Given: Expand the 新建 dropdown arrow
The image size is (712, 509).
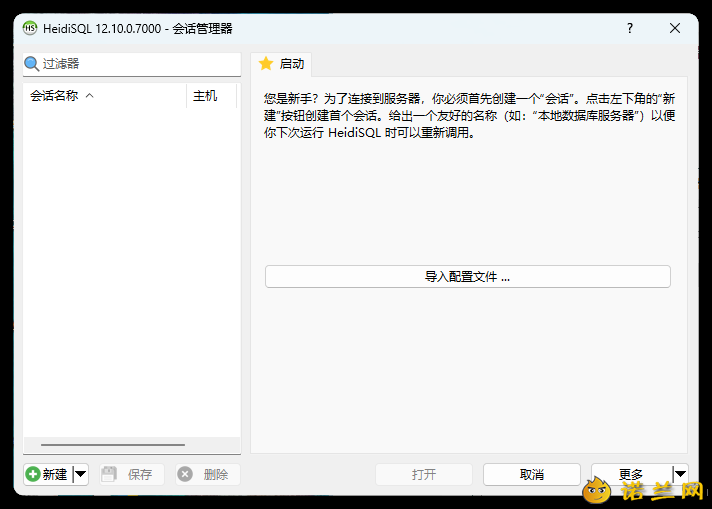Looking at the screenshot, I should pyautogui.click(x=81, y=474).
